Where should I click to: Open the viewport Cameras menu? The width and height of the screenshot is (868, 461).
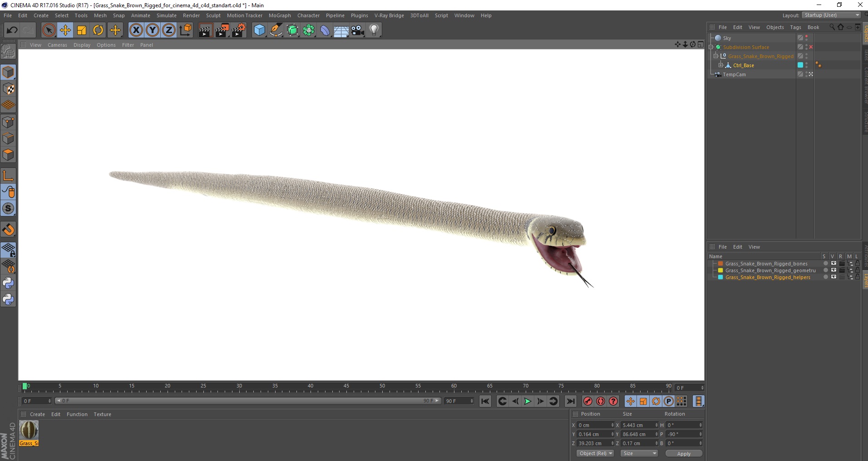[57, 45]
